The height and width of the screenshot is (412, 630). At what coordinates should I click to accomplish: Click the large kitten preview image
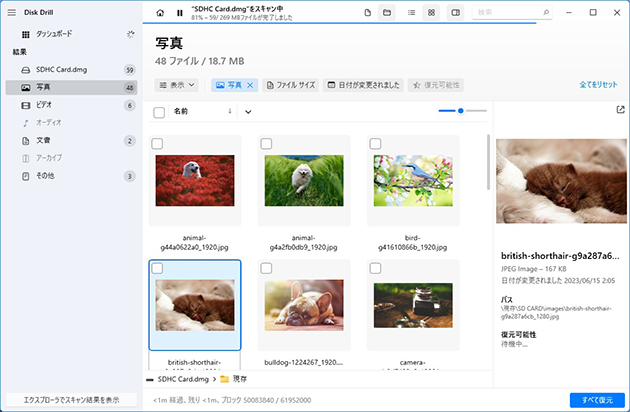[x=561, y=181]
